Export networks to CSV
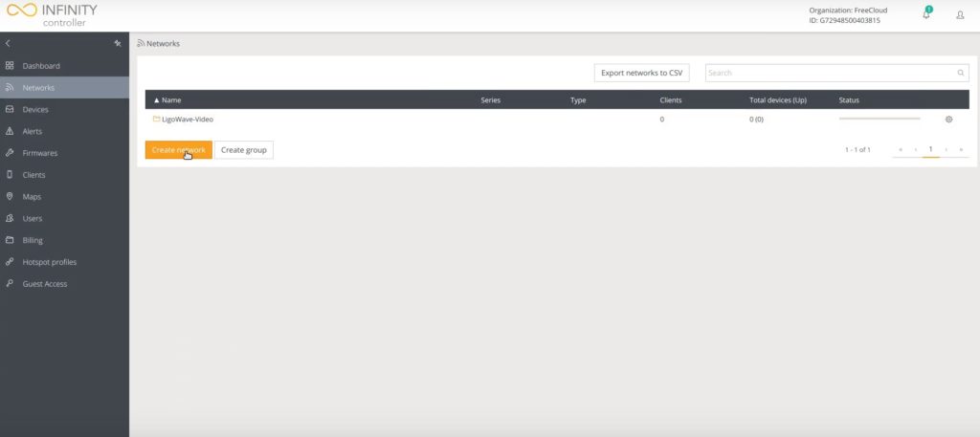This screenshot has height=437, width=980. pos(641,73)
